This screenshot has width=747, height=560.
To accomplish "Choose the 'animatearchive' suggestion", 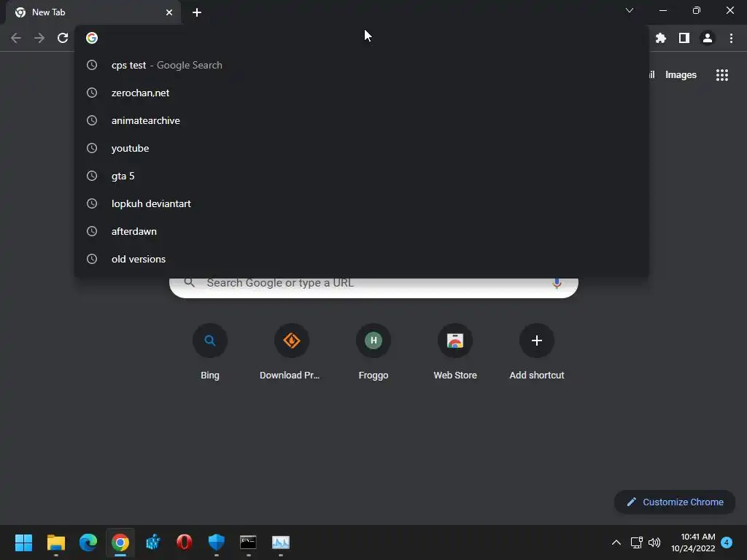I will coord(362,120).
